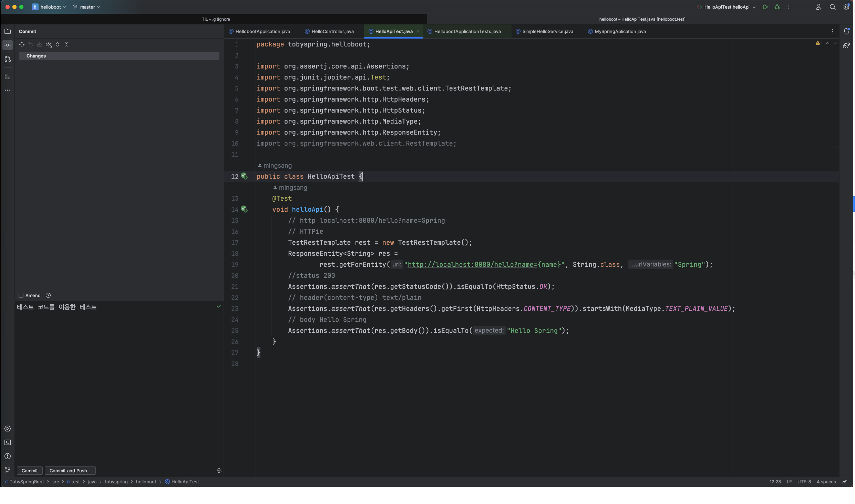Open the Structure tool window icon
This screenshot has height=504, width=855.
click(x=8, y=76)
